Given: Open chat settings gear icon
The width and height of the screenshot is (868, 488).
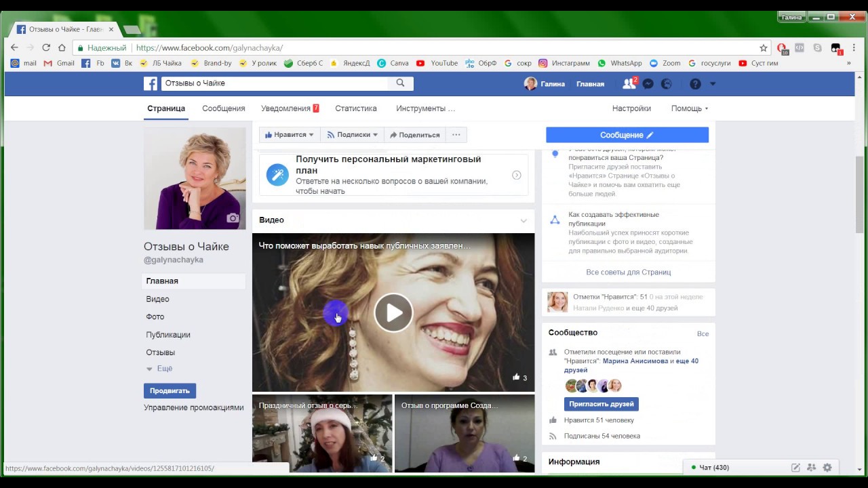Looking at the screenshot, I should coord(827,468).
